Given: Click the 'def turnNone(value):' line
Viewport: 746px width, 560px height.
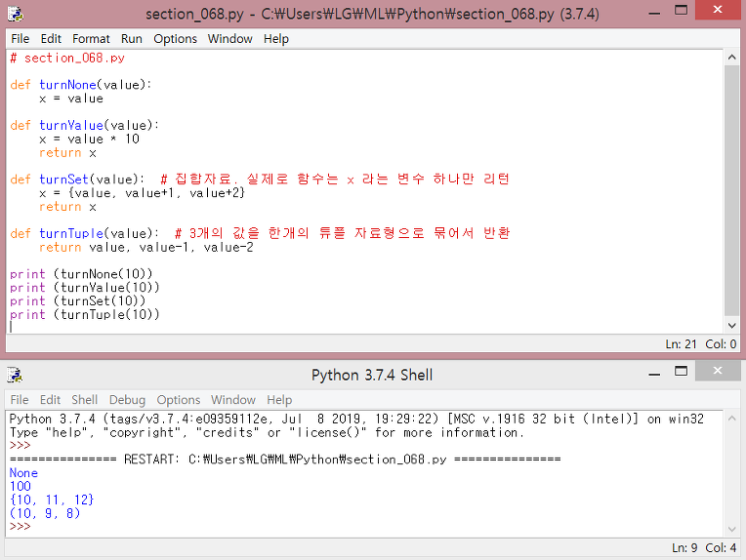Looking at the screenshot, I should click(80, 85).
